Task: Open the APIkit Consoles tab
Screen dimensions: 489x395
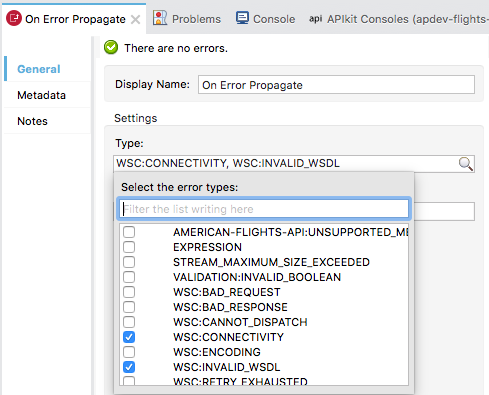Action: pyautogui.click(x=397, y=18)
